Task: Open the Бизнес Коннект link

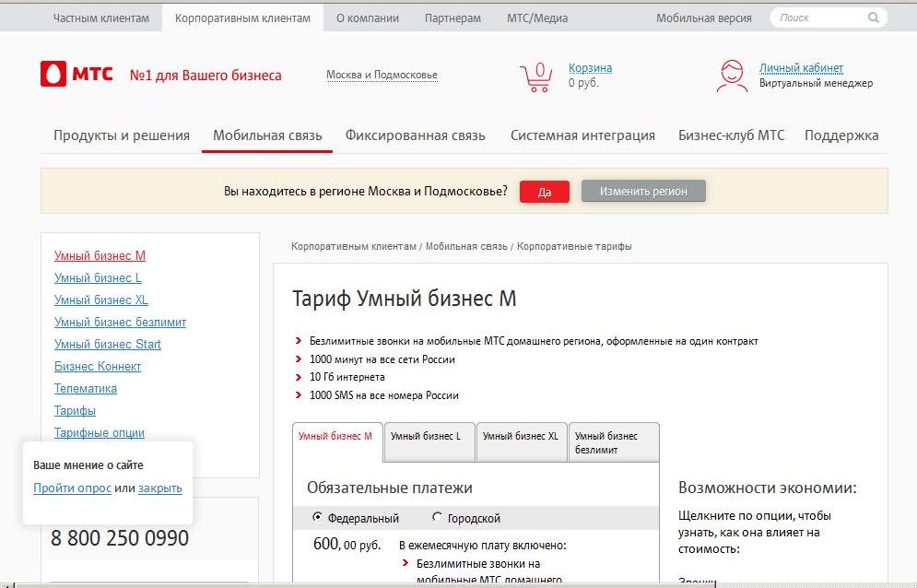Action: (x=98, y=367)
